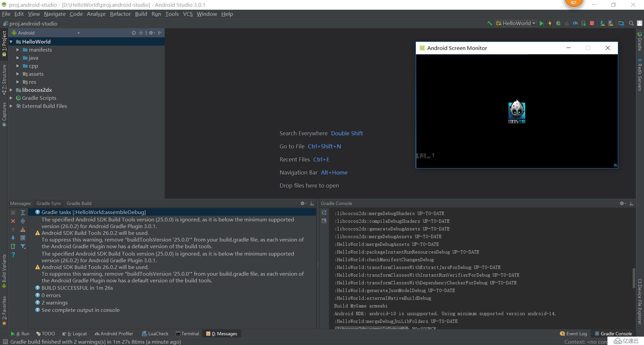Open the Redis Servers side tab
Viewport: 644px width, 345px height.
640,75
